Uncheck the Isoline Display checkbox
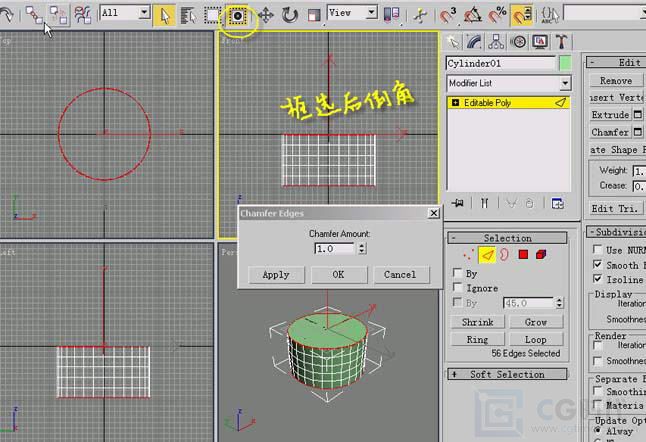646x442 pixels. click(x=597, y=279)
